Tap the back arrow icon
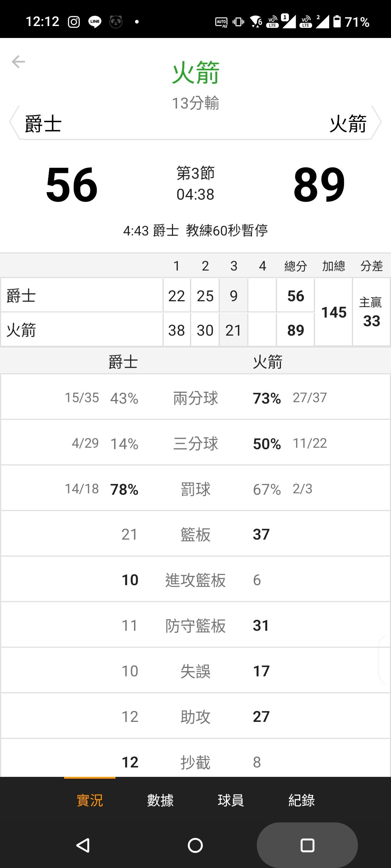This screenshot has width=391, height=868. click(x=18, y=62)
